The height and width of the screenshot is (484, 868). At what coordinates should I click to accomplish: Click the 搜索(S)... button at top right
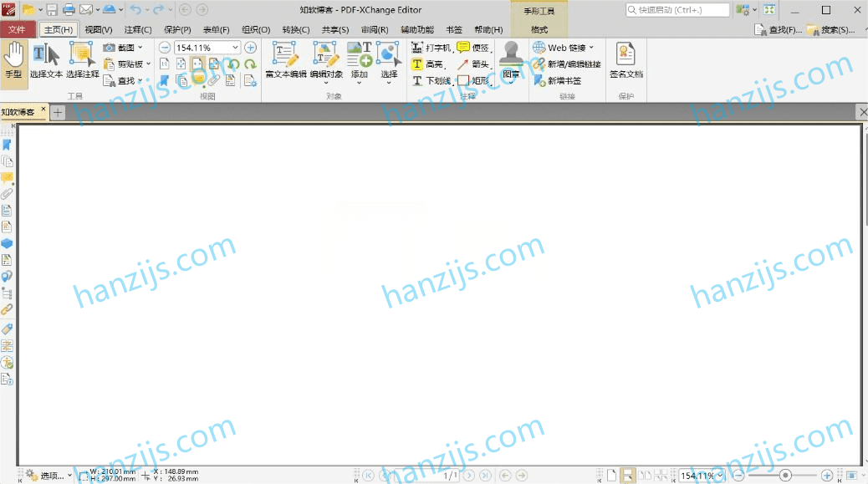pos(830,29)
